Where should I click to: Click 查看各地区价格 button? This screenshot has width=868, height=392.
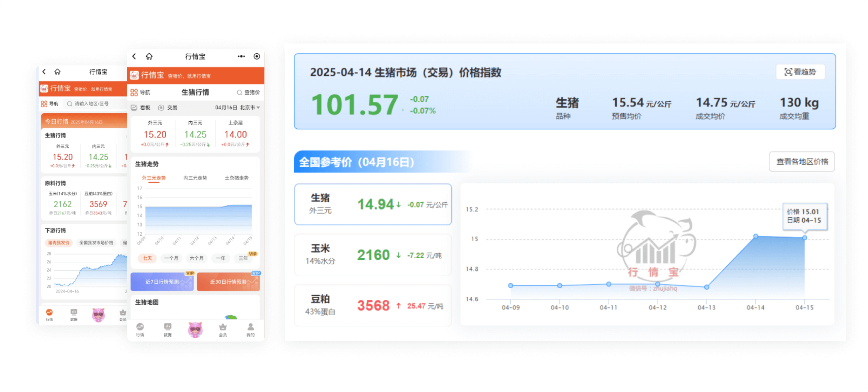click(802, 162)
